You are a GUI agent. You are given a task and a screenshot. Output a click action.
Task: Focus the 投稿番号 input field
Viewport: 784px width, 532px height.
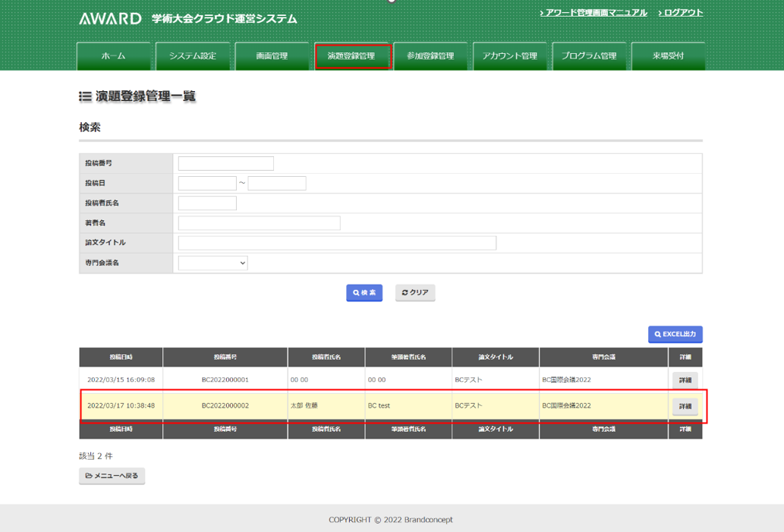click(x=225, y=163)
